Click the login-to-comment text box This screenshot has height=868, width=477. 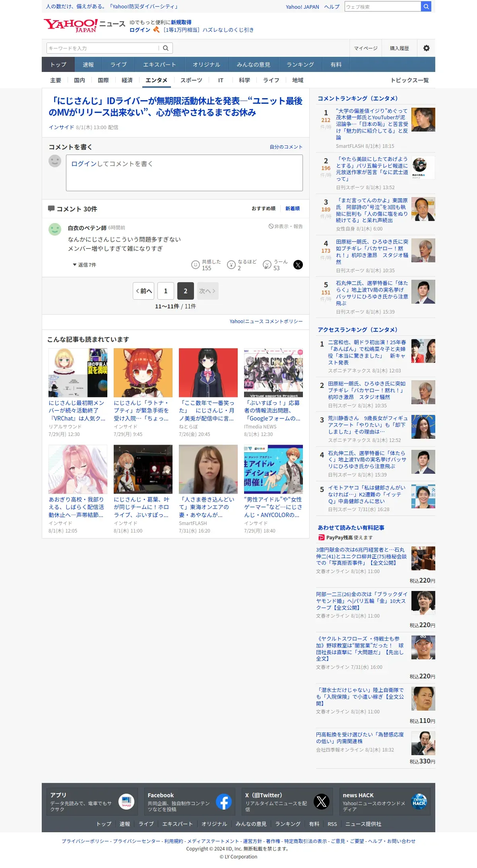(184, 173)
